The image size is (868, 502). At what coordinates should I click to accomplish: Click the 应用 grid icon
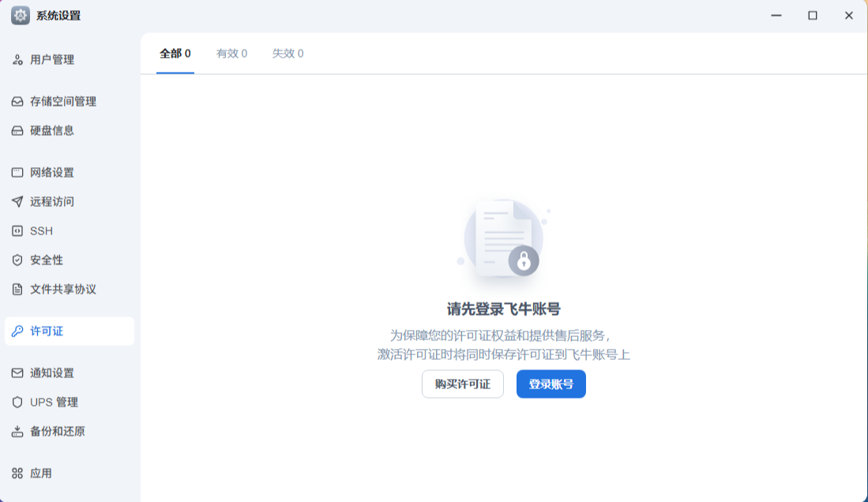[17, 474]
